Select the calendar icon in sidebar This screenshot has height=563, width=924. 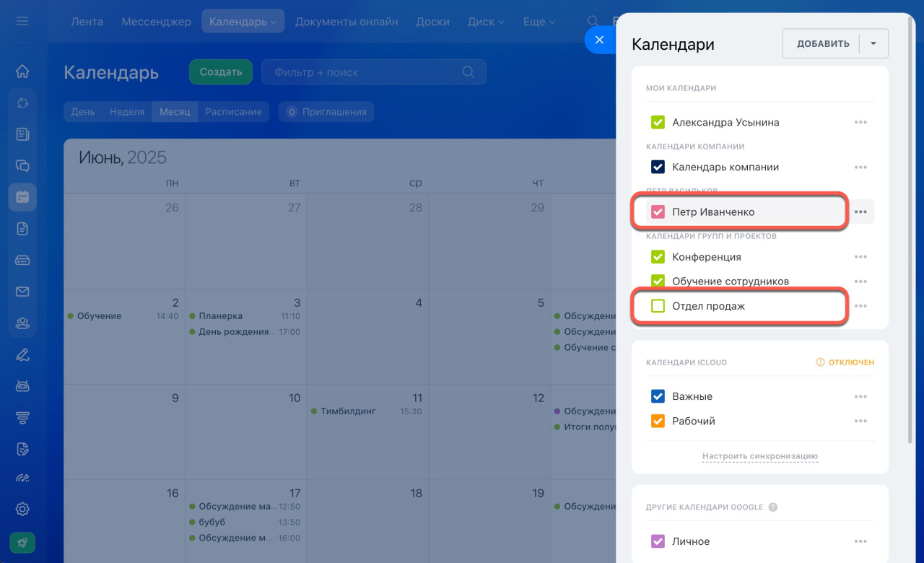(22, 197)
